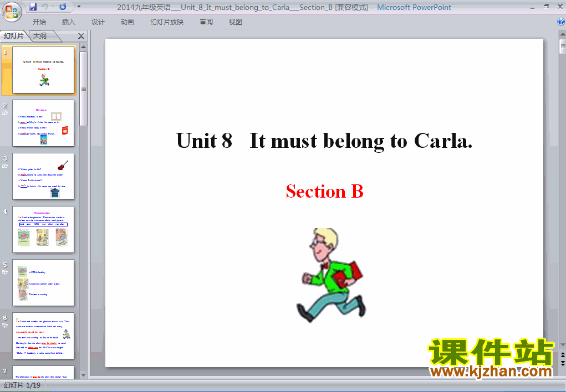Switch to the 大纲 outline tab
This screenshot has height=392, width=566.
(x=40, y=35)
